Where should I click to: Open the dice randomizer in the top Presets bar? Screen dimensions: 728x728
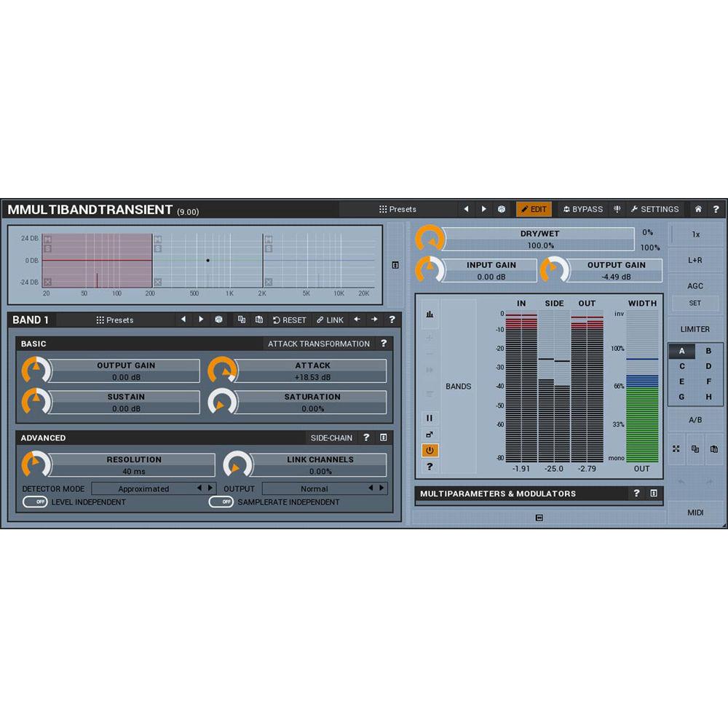pos(501,209)
